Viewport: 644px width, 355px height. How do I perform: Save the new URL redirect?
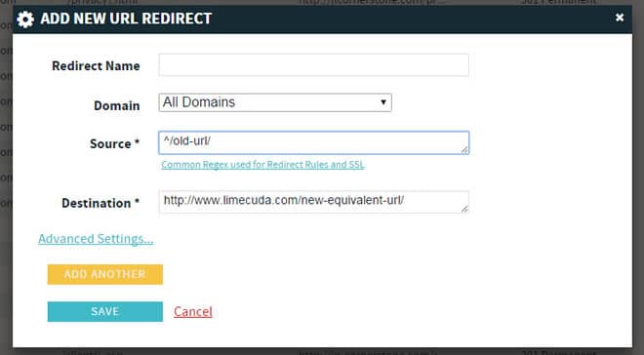105,311
